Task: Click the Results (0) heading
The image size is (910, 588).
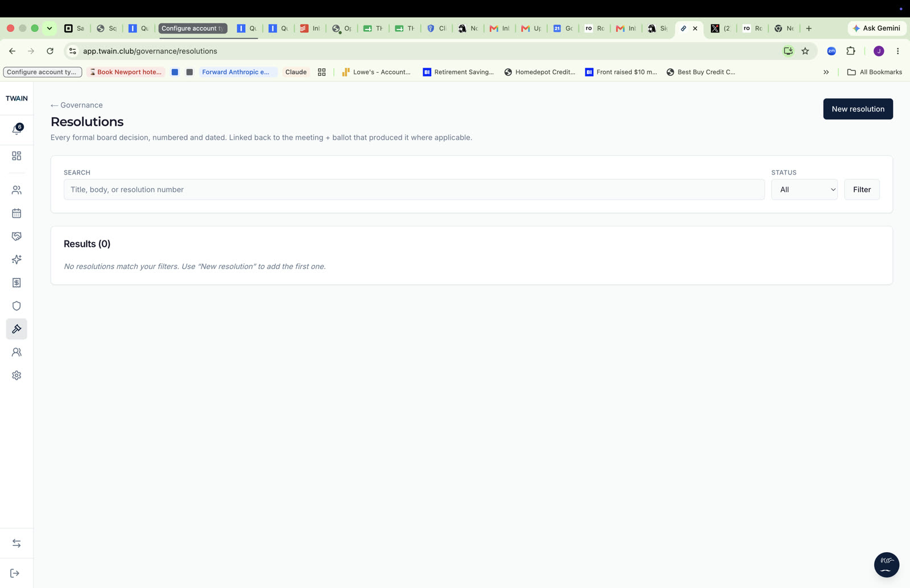Action: tap(87, 244)
